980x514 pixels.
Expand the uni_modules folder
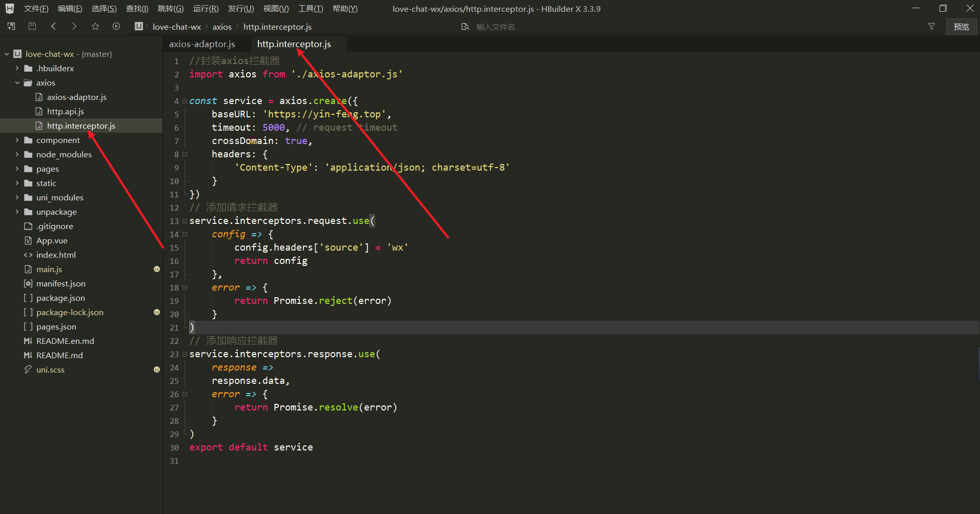coord(17,197)
